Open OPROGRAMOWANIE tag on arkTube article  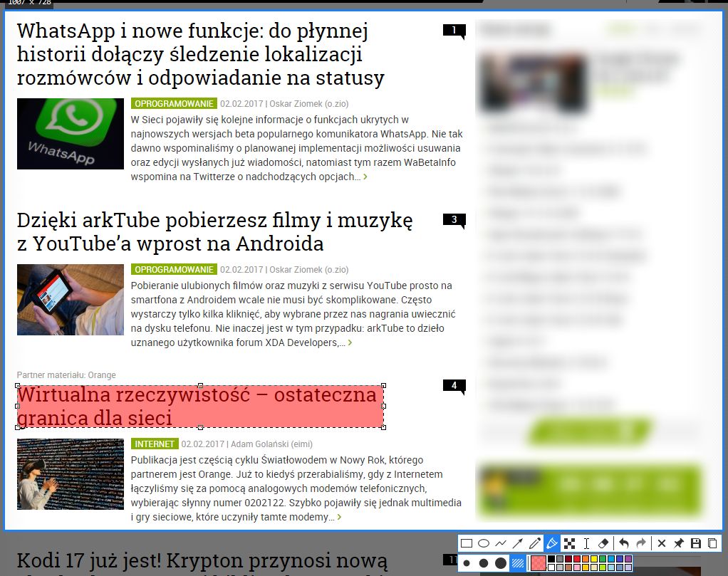click(174, 270)
